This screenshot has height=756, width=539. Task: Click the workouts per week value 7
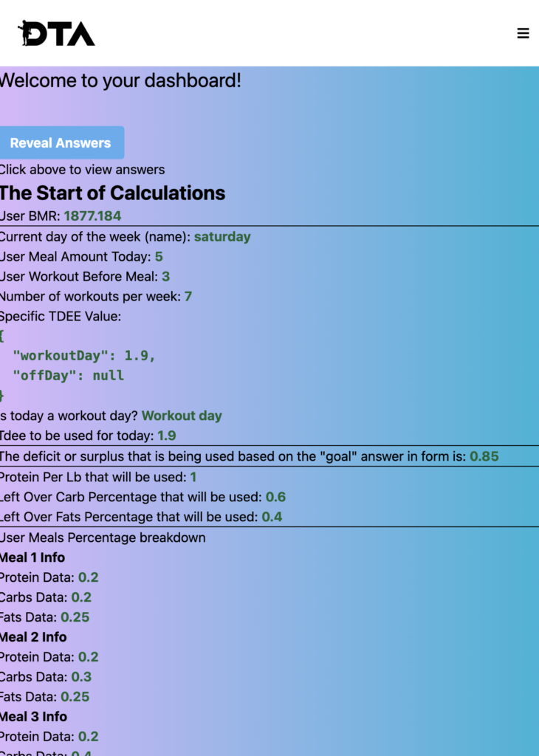(x=188, y=297)
